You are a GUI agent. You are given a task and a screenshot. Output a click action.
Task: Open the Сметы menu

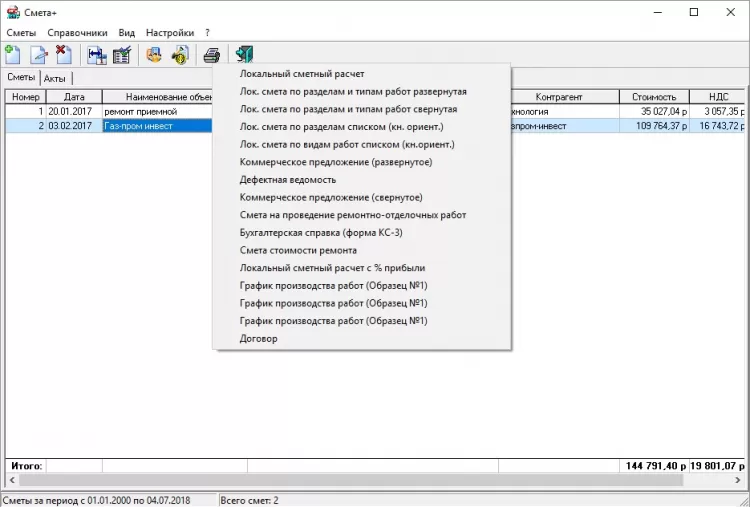[22, 33]
